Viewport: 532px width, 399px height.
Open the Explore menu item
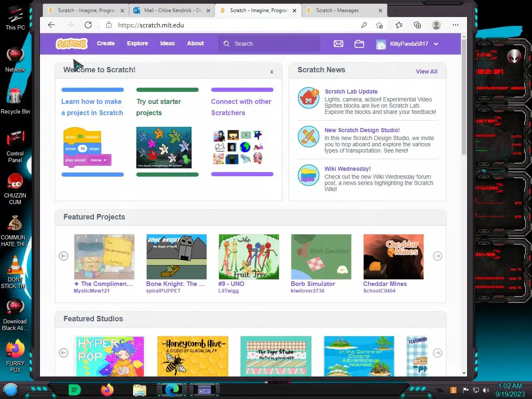click(x=137, y=43)
